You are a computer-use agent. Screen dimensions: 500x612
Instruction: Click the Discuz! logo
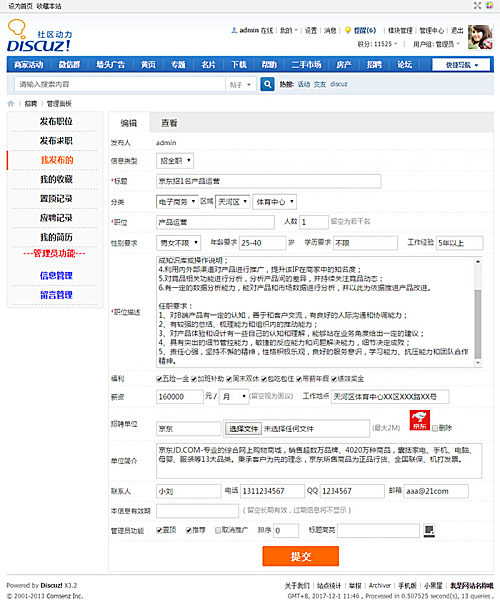click(x=39, y=36)
